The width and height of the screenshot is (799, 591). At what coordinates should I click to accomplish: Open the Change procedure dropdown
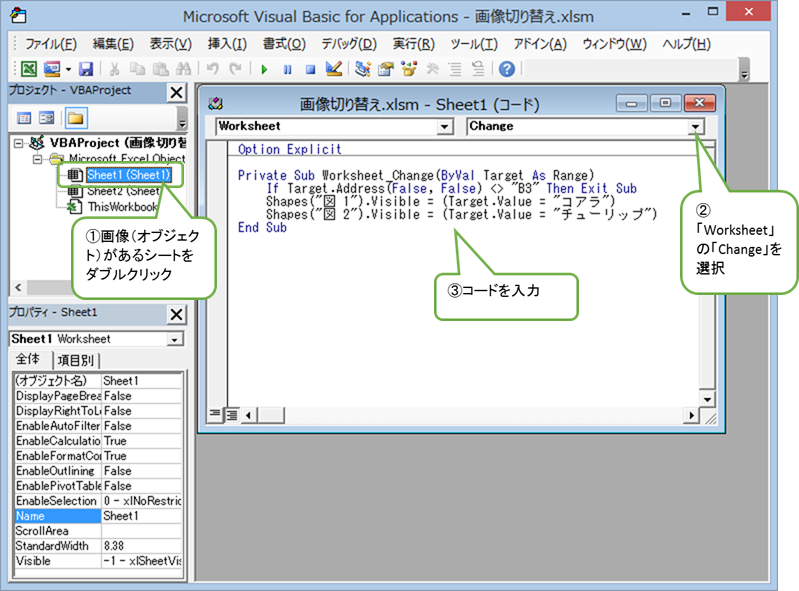696,126
